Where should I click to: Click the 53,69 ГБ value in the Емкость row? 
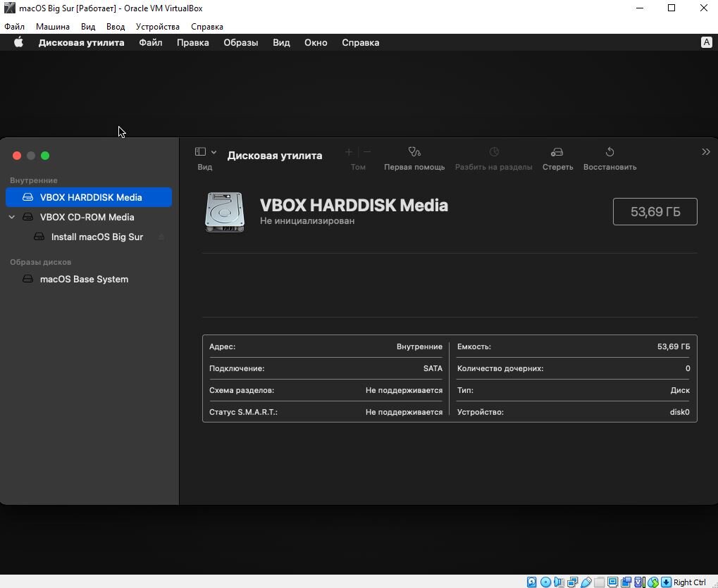[674, 346]
